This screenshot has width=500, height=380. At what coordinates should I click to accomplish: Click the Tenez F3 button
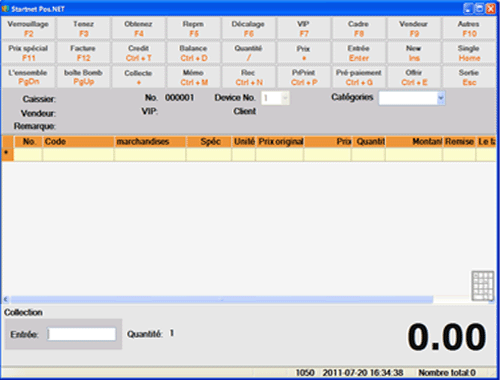point(83,28)
